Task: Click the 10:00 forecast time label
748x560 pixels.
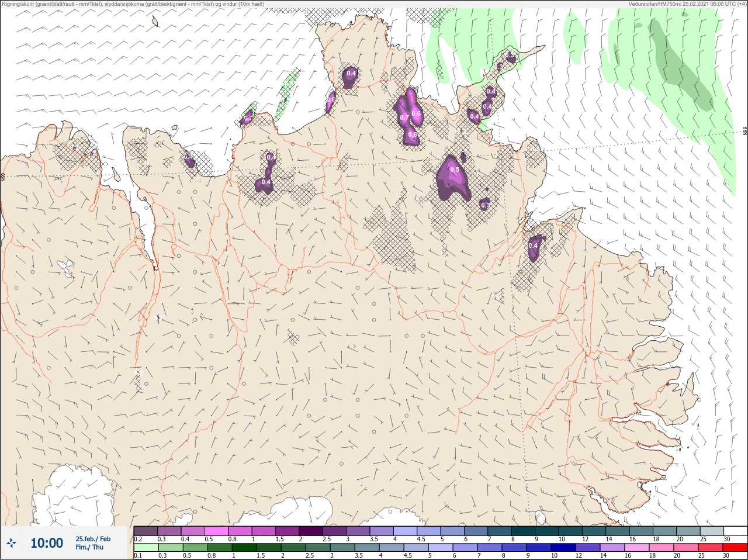Action: (47, 543)
